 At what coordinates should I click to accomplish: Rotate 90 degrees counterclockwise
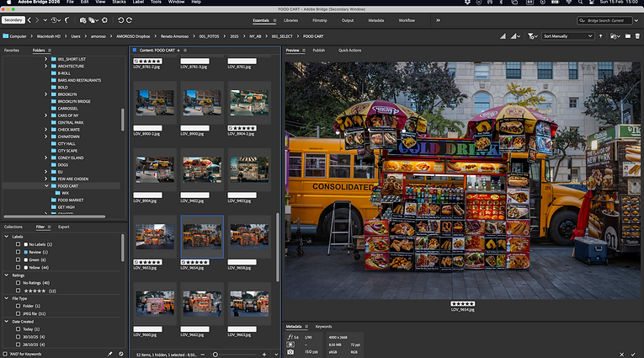120,20
